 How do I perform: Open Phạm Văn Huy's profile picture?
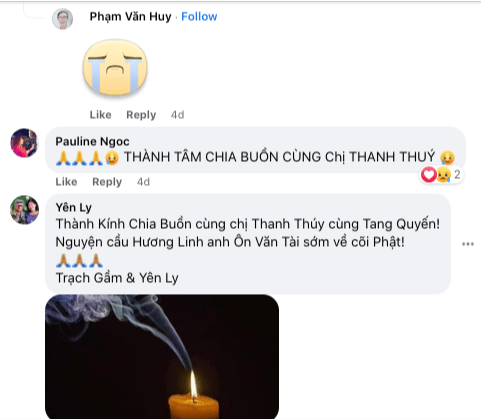pyautogui.click(x=62, y=19)
